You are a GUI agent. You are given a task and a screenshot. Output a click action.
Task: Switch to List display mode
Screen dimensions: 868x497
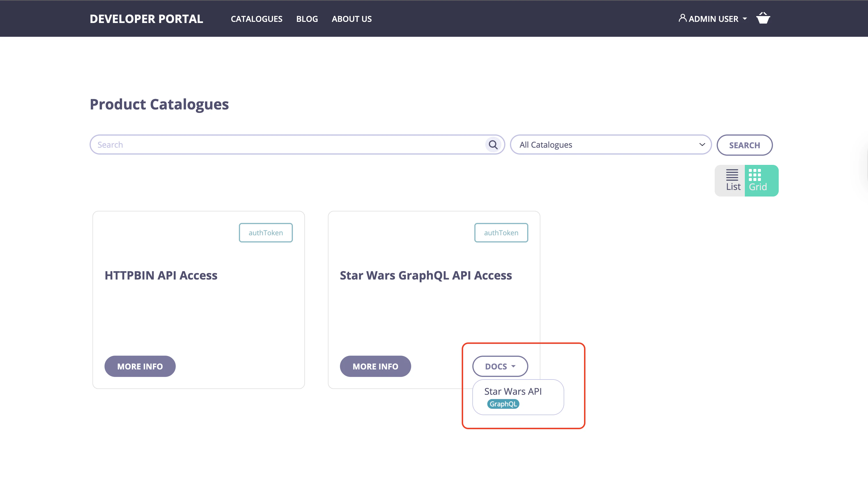coord(732,179)
